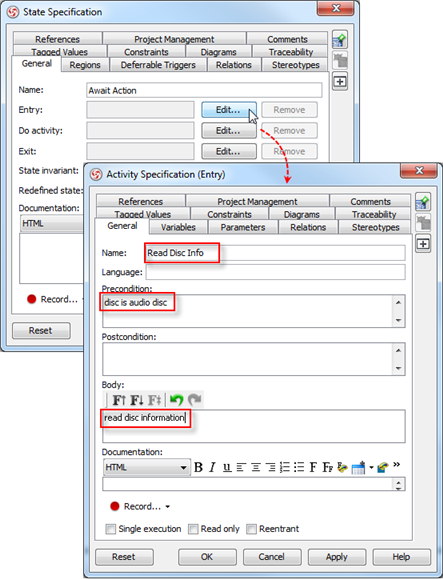Center-align documentation text
This screenshot has width=443, height=579.
(255, 467)
